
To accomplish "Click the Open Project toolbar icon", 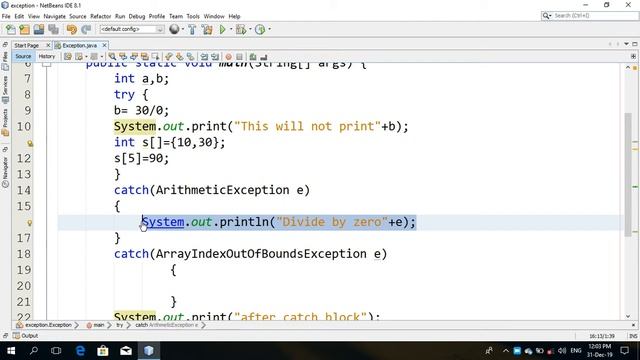I will click(x=39, y=29).
